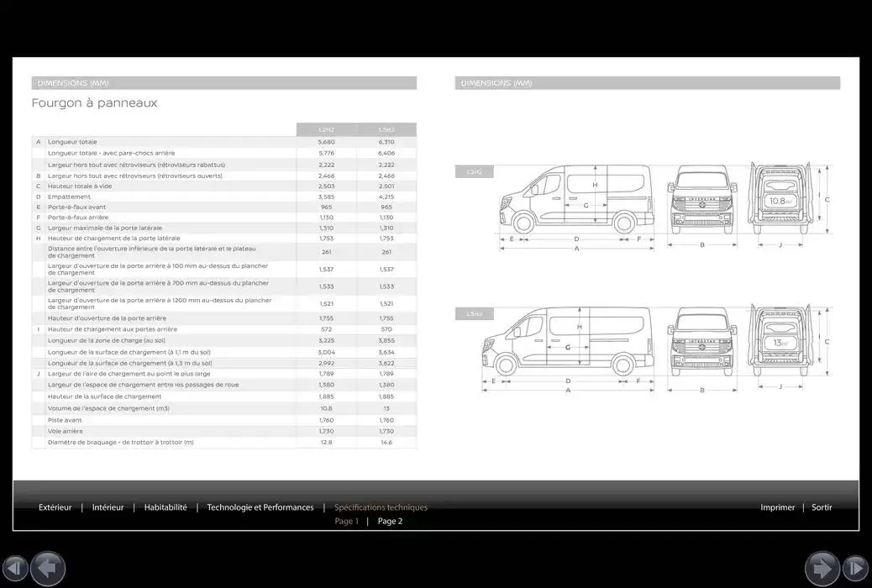
Task: Click the next page arrow button
Action: pos(822,569)
